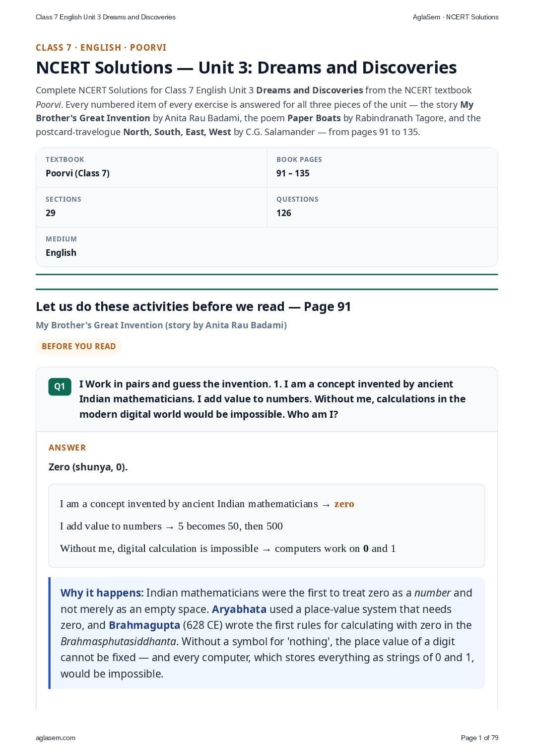534x756 pixels.
Task: Click the Brahmagupta highlighted term
Action: tap(144, 625)
